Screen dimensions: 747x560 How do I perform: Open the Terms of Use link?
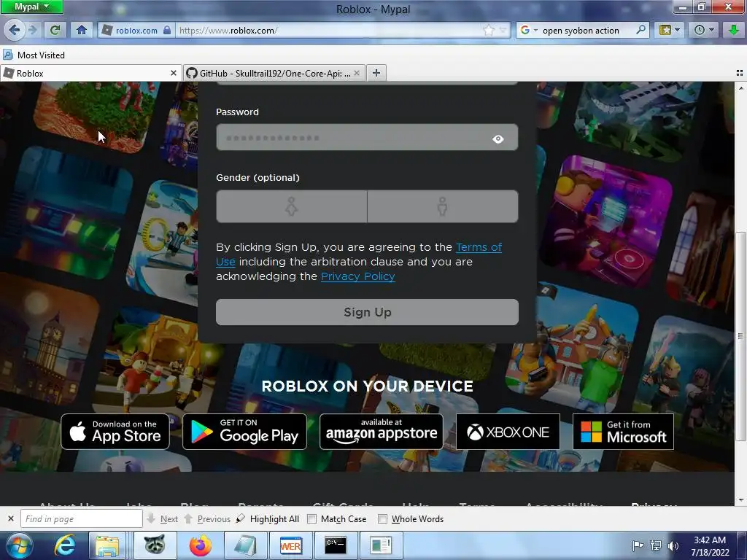pyautogui.click(x=479, y=247)
